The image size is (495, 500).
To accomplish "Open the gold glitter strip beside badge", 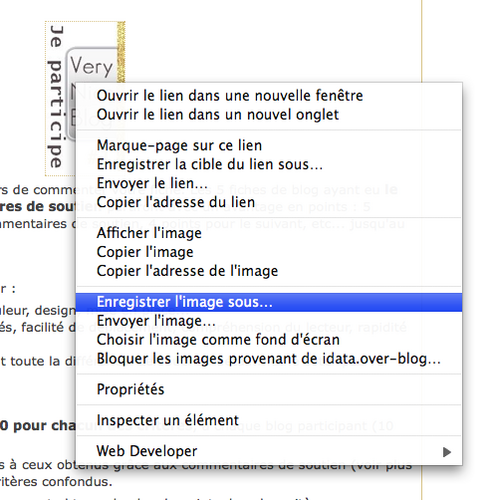I will tap(121, 52).
